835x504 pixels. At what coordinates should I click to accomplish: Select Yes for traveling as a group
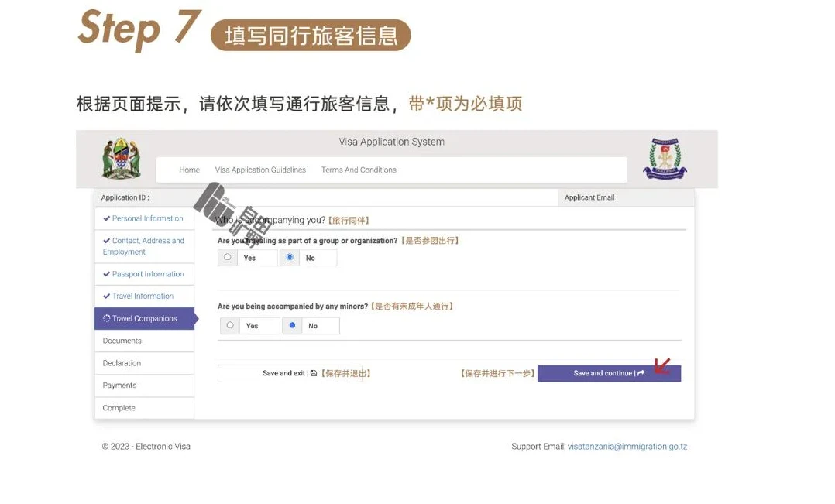pyautogui.click(x=228, y=257)
